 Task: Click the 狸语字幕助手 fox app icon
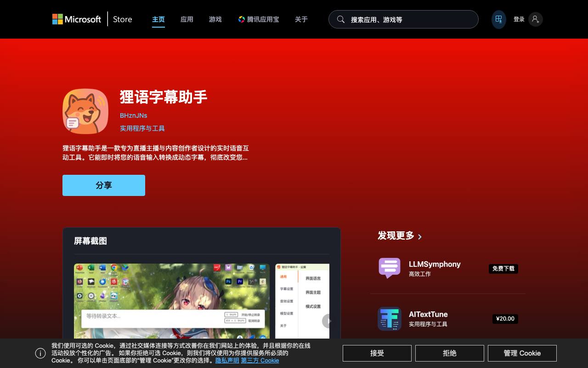point(85,111)
